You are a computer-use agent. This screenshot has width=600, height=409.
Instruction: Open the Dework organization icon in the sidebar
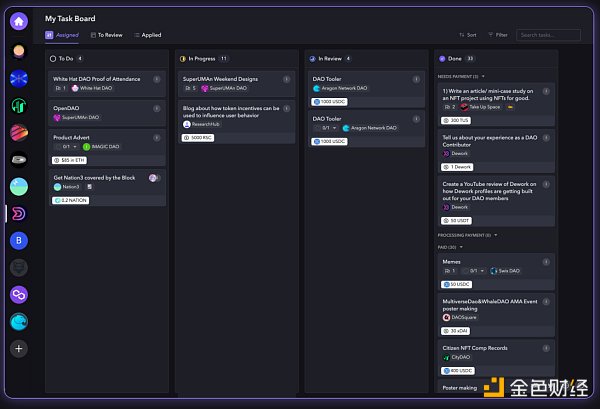[19, 213]
